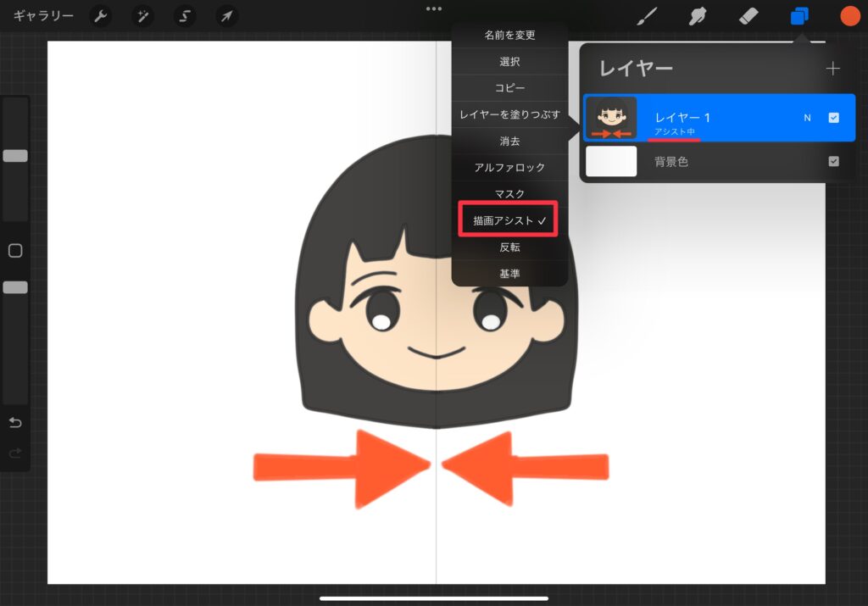Select アルファロック in the layer menu

[509, 168]
